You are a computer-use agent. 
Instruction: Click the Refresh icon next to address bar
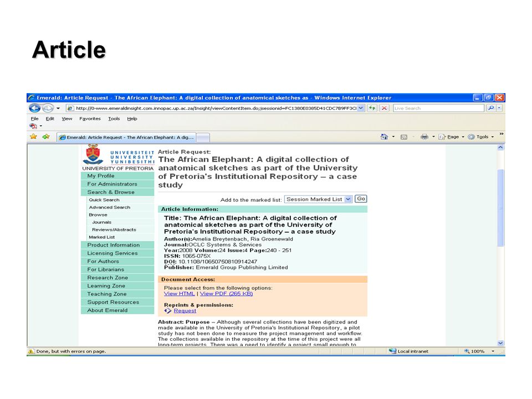coord(372,108)
